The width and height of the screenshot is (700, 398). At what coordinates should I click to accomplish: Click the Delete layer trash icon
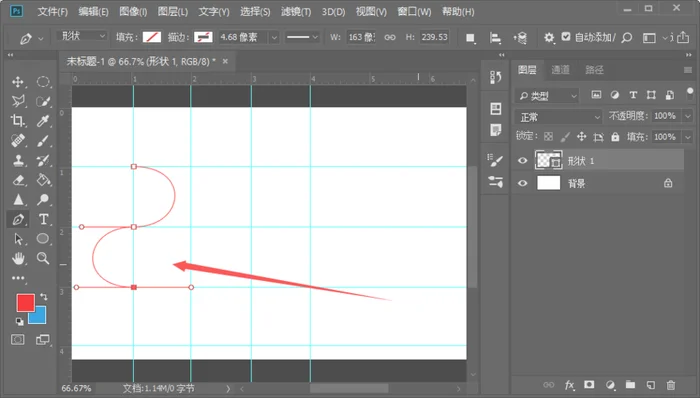click(671, 385)
